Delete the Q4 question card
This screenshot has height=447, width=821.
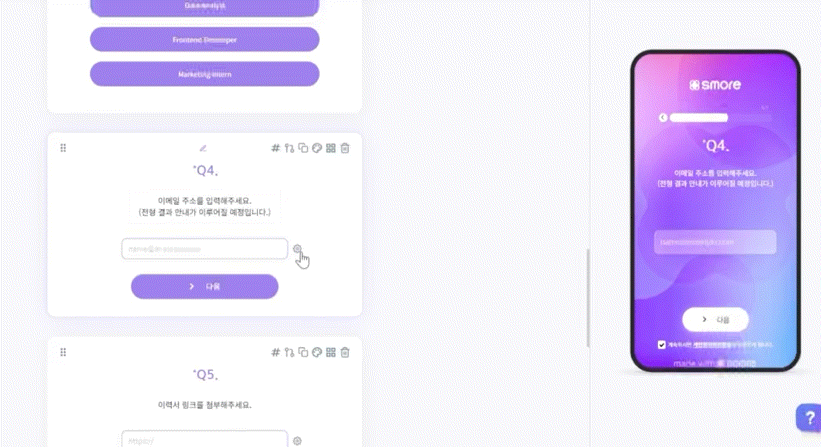tap(345, 148)
